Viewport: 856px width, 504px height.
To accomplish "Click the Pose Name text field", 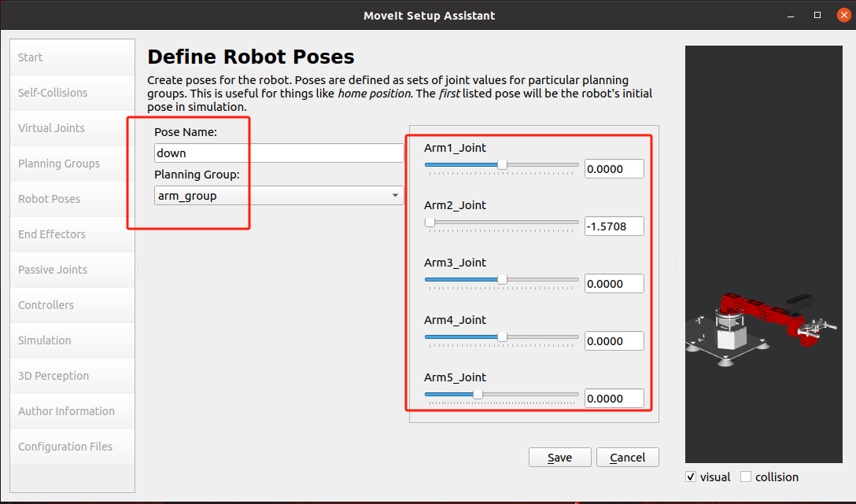I will pyautogui.click(x=279, y=153).
